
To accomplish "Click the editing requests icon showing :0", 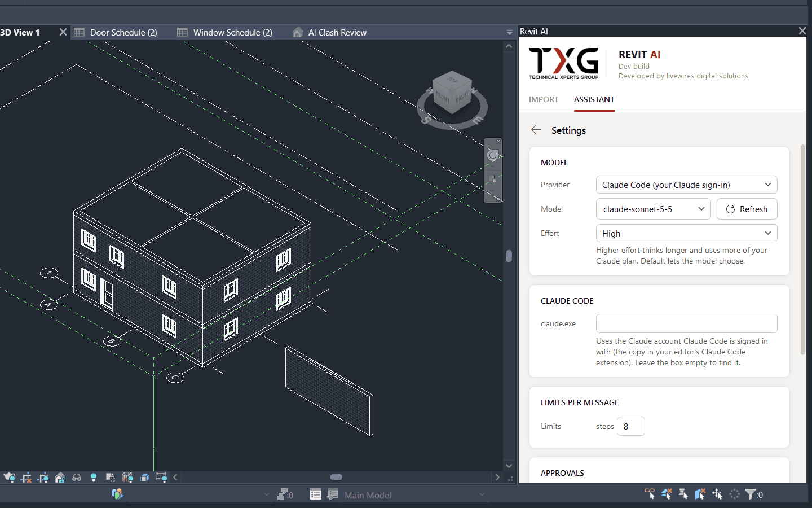I will (x=285, y=494).
